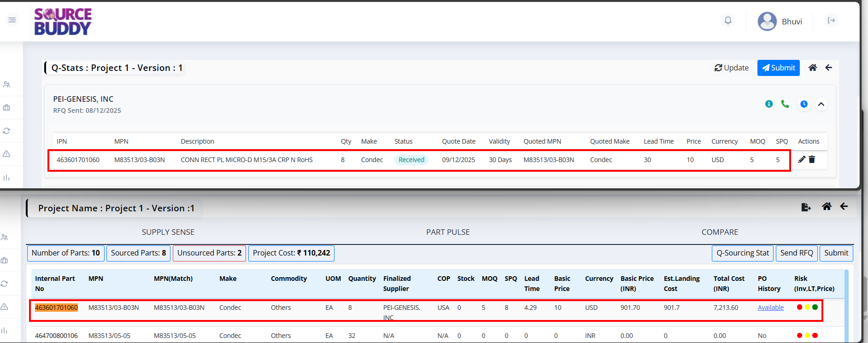Switch to the PART PULSE tab

[448, 232]
